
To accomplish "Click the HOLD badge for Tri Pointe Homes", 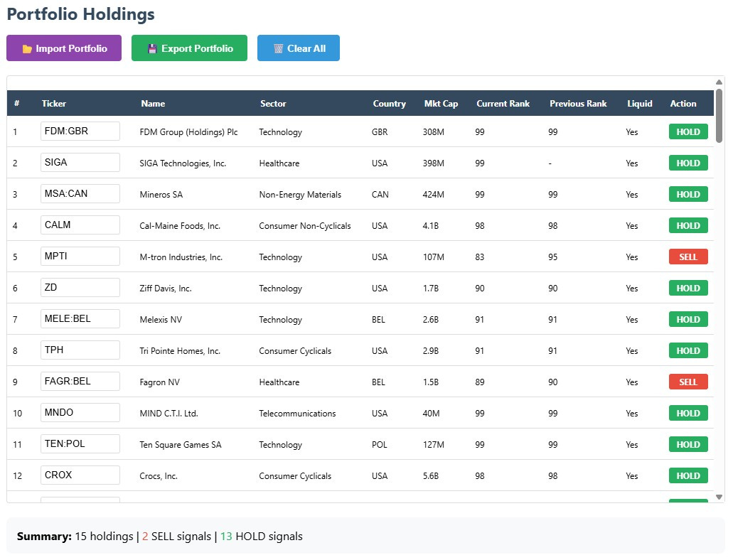I will point(688,351).
